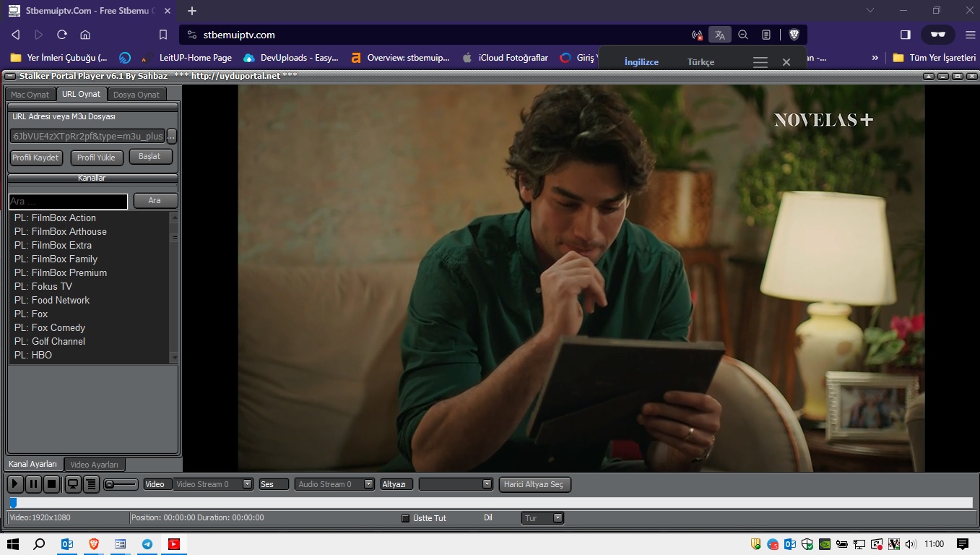Click the Başlat button

(150, 157)
